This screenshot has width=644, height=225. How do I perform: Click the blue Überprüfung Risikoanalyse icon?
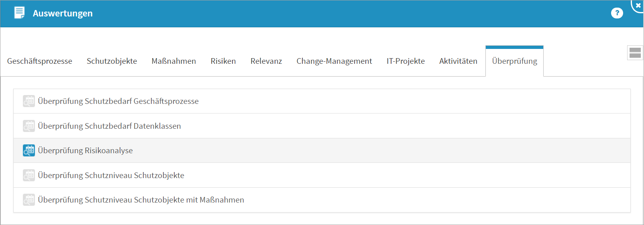[29, 150]
